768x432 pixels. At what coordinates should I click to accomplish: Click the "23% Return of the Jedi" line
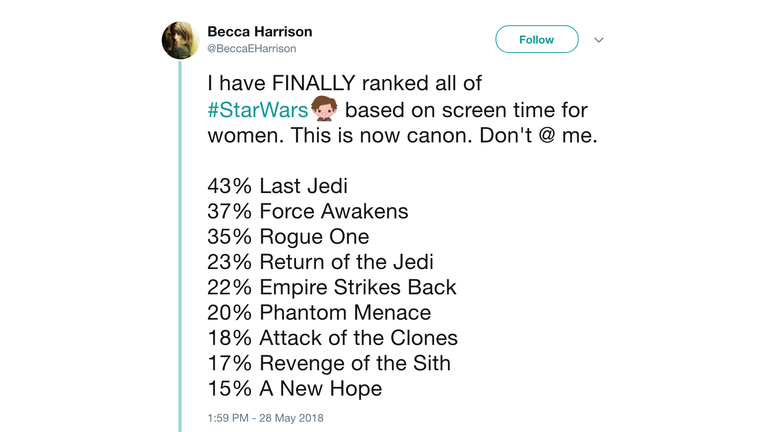point(320,263)
